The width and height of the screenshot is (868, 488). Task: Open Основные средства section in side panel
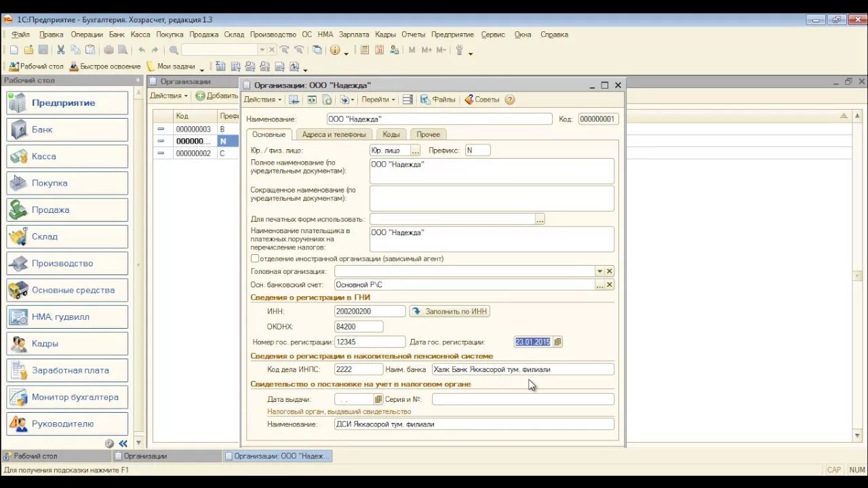coord(67,290)
